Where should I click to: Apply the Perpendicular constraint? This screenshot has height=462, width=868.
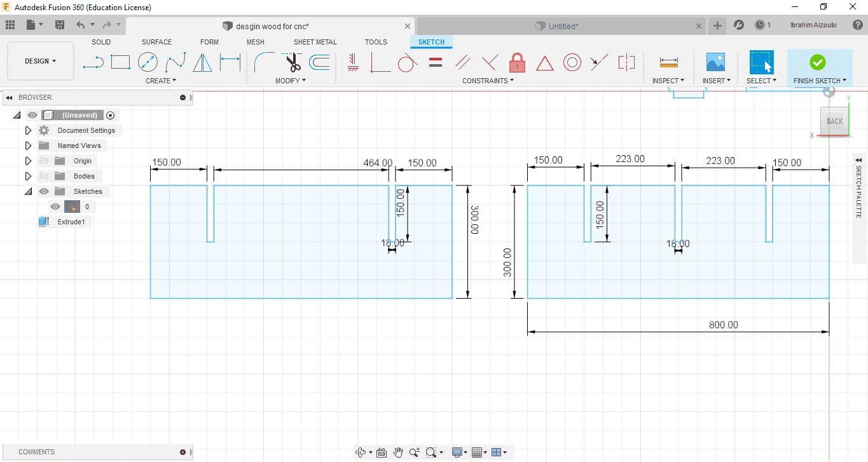[490, 62]
